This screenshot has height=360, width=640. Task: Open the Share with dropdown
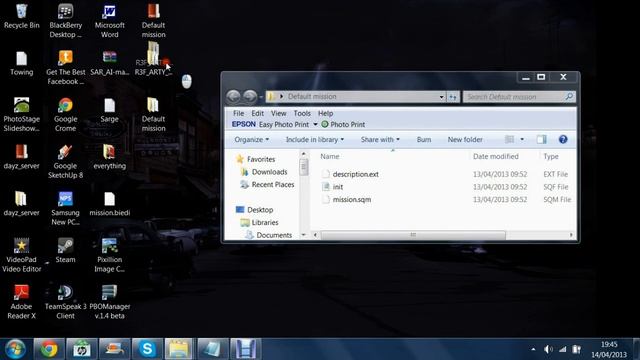pos(380,140)
